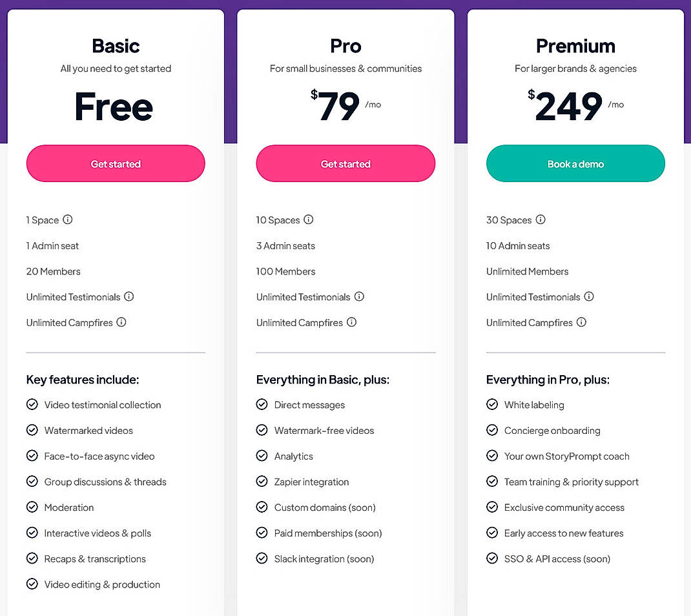This screenshot has height=616, width=691.
Task: Click the info icon beside Basic's "Unlimited Testimonials"
Action: pyautogui.click(x=129, y=297)
